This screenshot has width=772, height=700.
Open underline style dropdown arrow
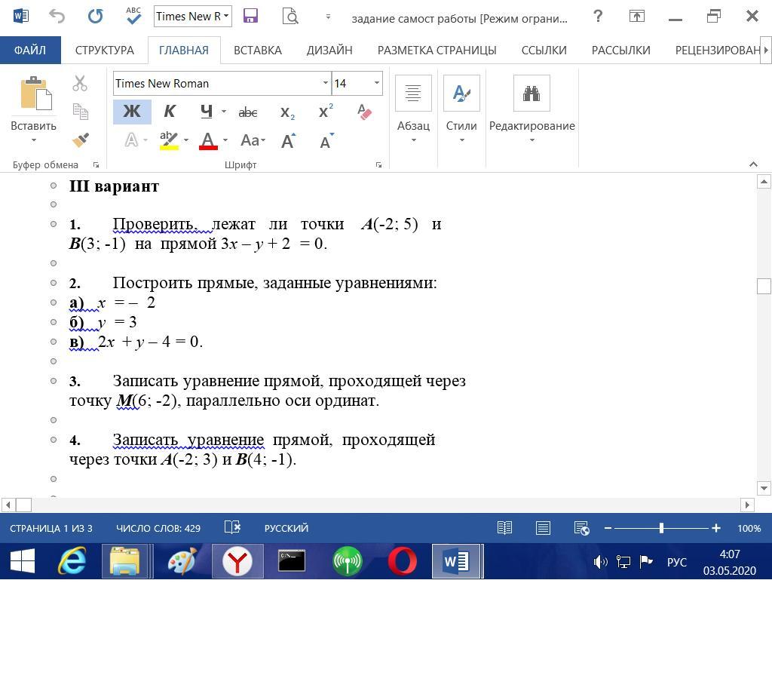224,112
